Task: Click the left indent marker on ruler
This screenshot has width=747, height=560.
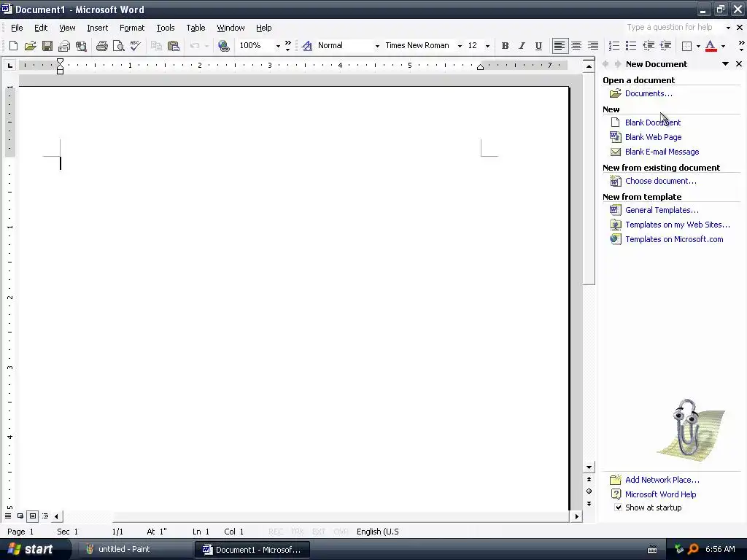Action: [60, 69]
